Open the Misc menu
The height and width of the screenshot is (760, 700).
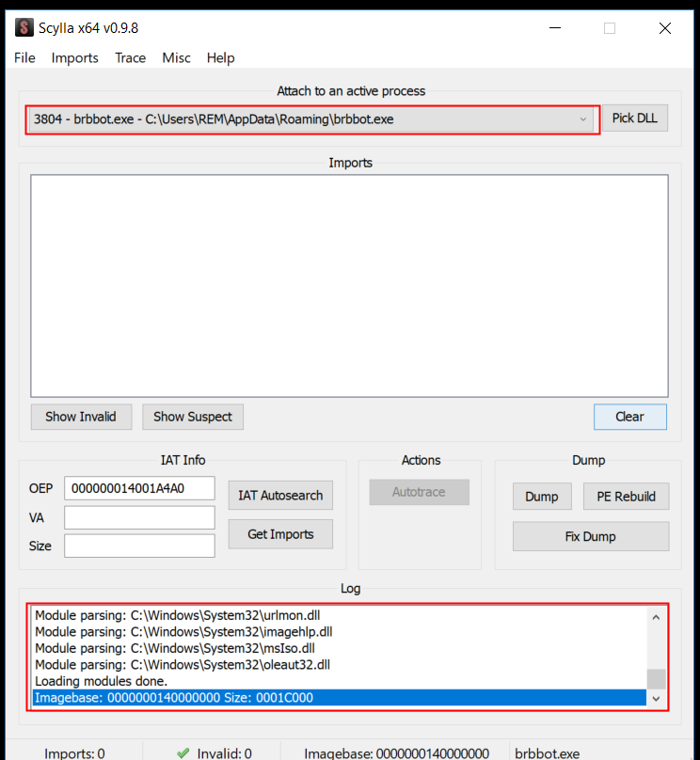pyautogui.click(x=176, y=57)
